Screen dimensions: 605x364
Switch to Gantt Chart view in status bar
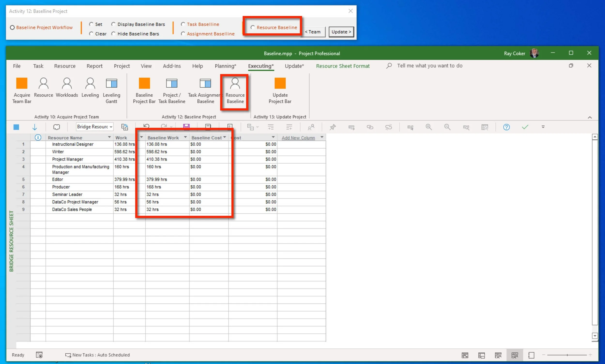[465, 355]
